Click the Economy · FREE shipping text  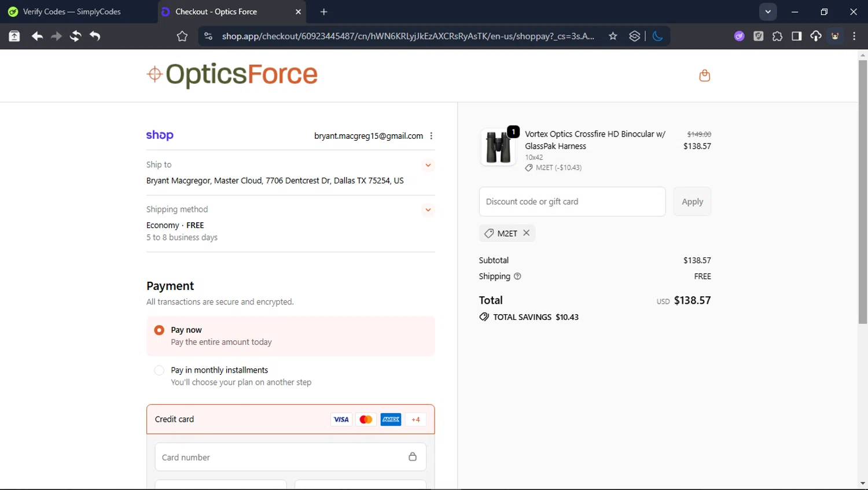175,225
